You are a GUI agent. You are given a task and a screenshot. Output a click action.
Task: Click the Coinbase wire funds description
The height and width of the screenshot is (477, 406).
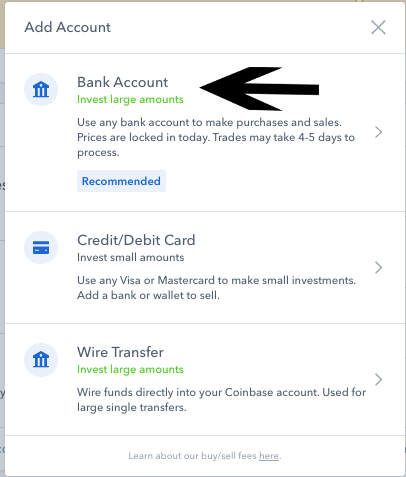coord(221,400)
